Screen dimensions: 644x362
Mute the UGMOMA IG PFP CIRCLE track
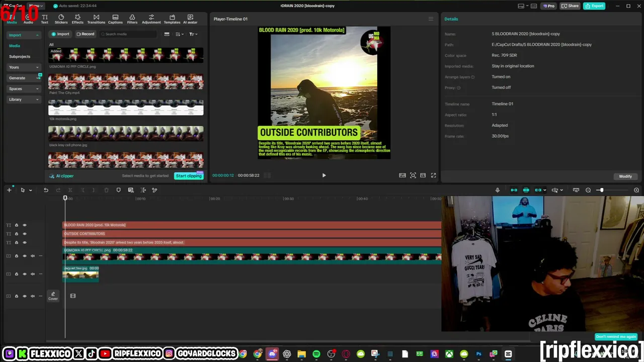(33, 256)
